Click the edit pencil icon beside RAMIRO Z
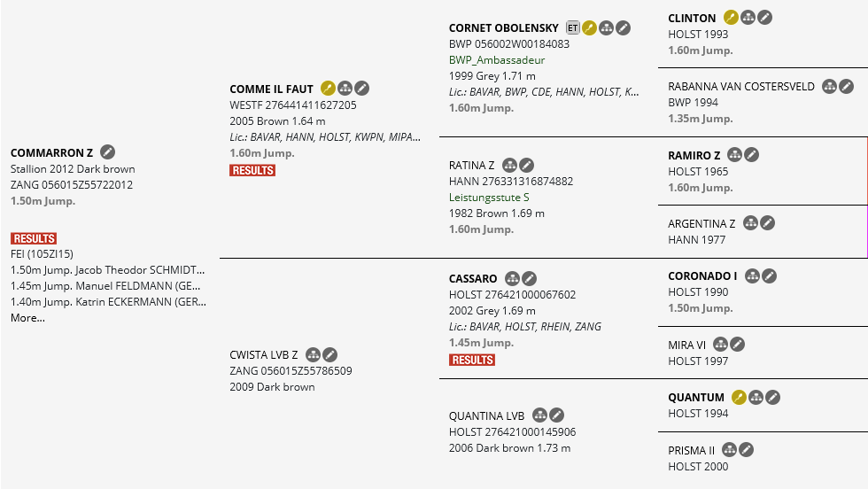The image size is (868, 489). (x=751, y=155)
